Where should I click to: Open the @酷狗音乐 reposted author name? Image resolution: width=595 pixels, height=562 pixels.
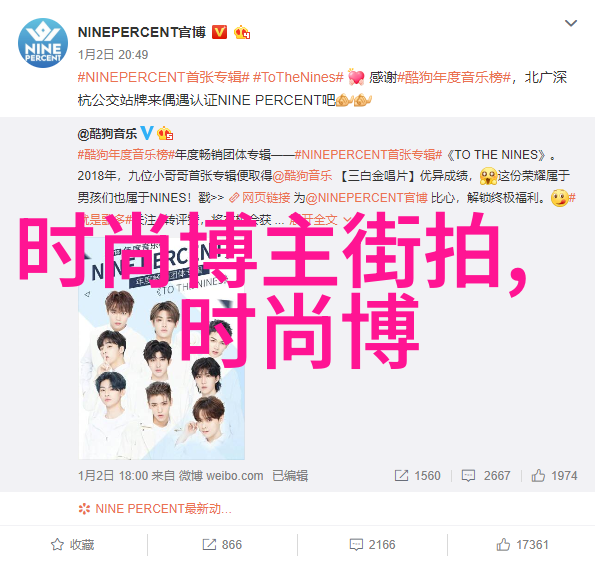click(107, 134)
